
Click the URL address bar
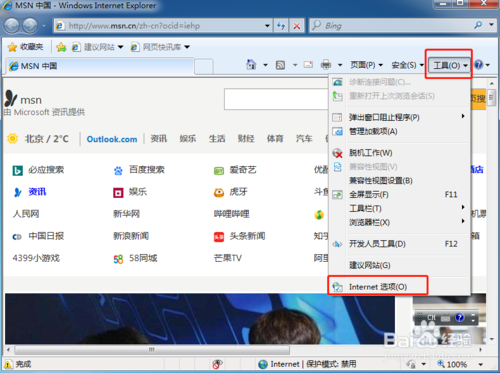[x=162, y=26]
